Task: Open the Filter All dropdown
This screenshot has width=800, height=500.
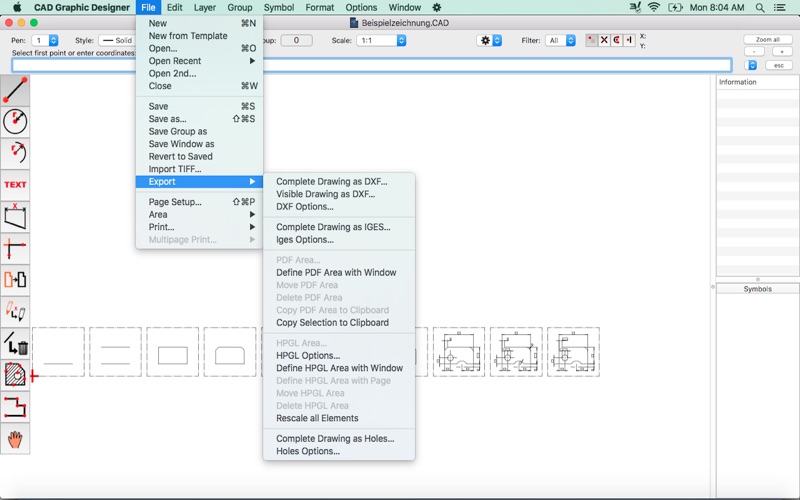Action: coord(560,40)
